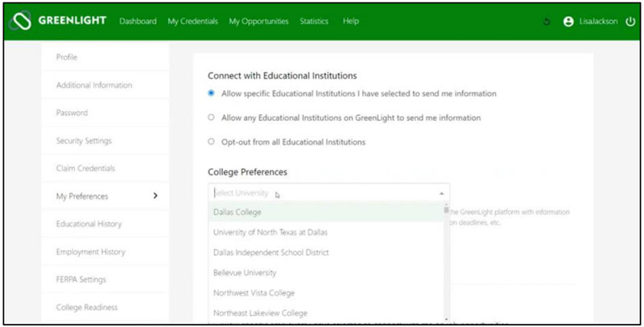Select allow specific Educational Institutions option
This screenshot has width=644, height=327.
(x=211, y=93)
